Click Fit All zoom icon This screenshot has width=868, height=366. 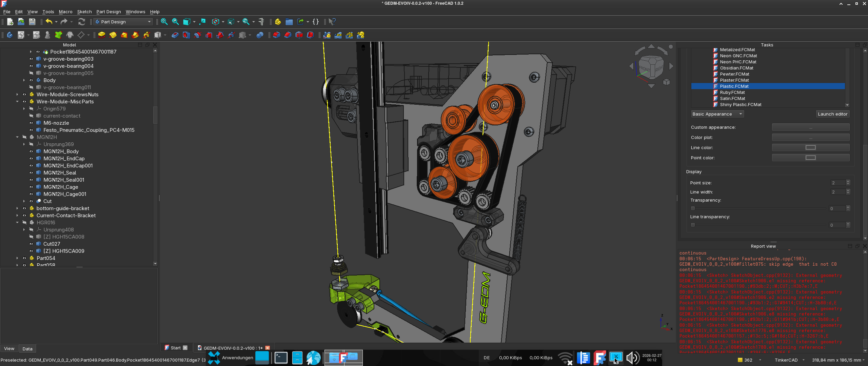(x=164, y=22)
